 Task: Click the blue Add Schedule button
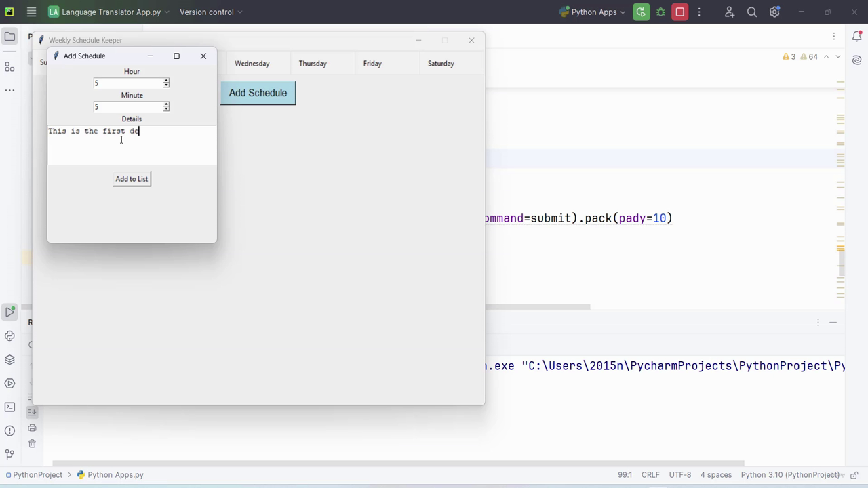258,93
